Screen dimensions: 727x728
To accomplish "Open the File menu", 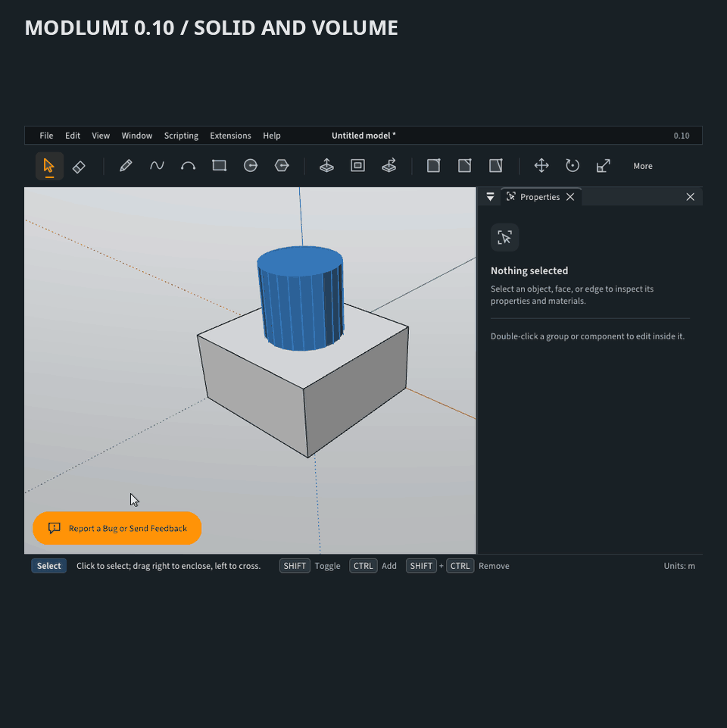I will [46, 136].
